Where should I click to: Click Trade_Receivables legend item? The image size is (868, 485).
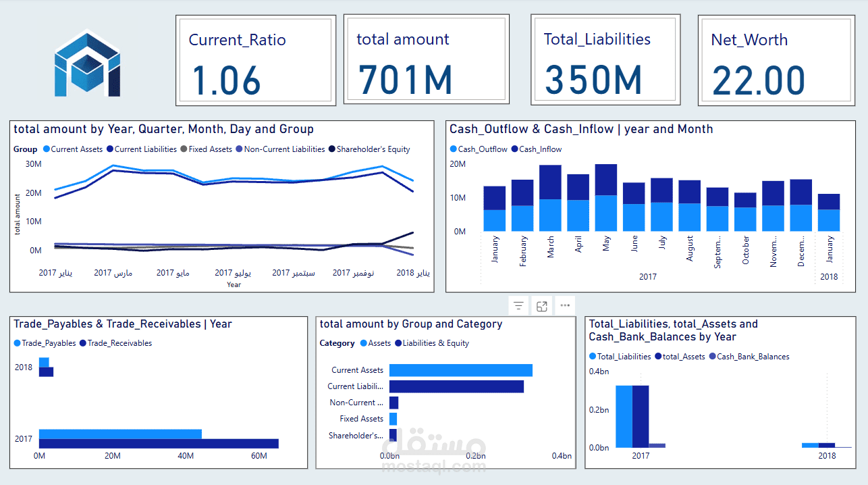pyautogui.click(x=116, y=343)
